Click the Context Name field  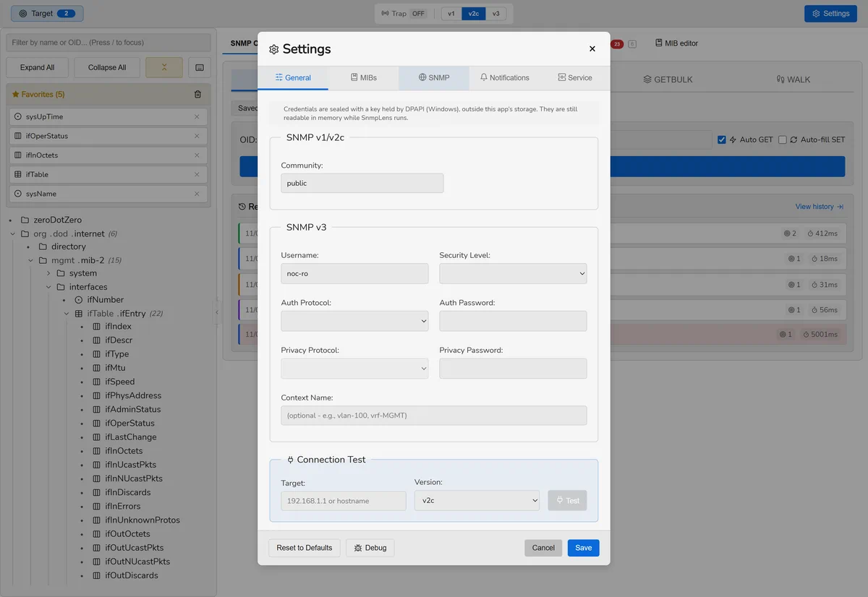tap(434, 416)
